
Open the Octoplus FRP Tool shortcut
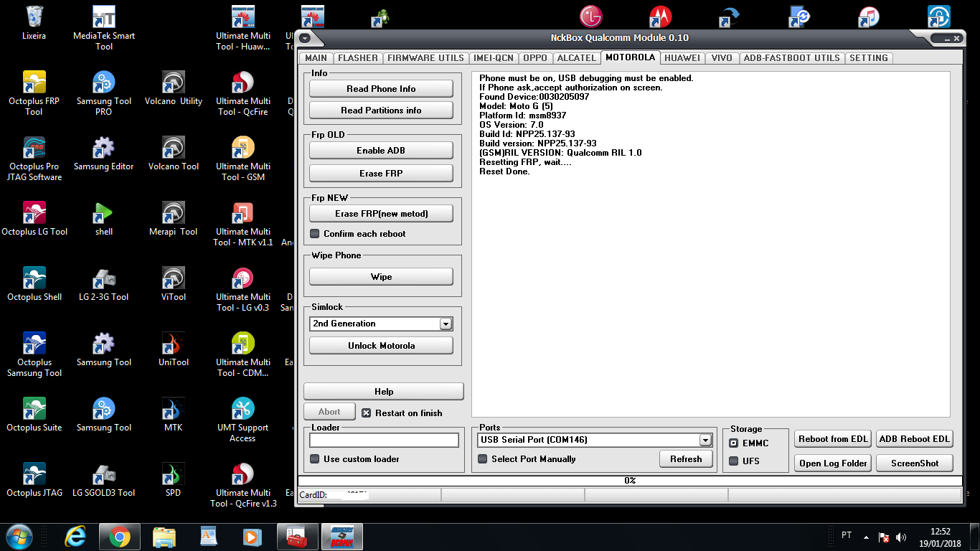[34, 93]
